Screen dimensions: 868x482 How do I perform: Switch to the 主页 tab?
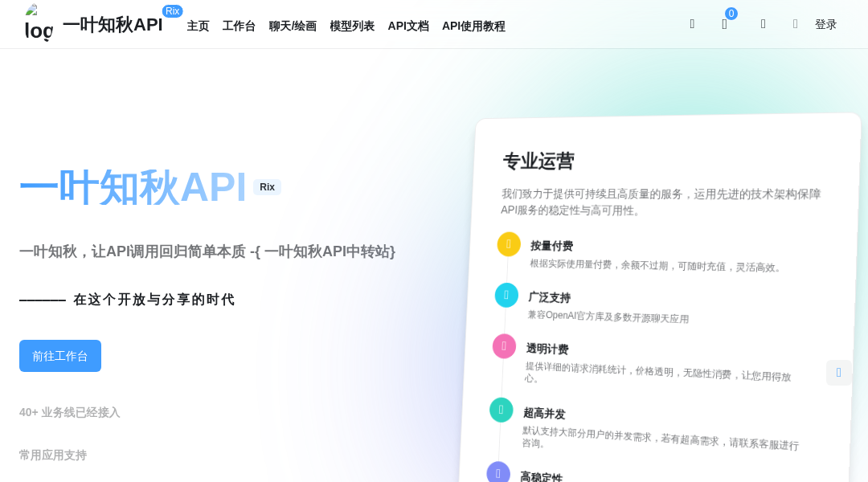coord(198,26)
